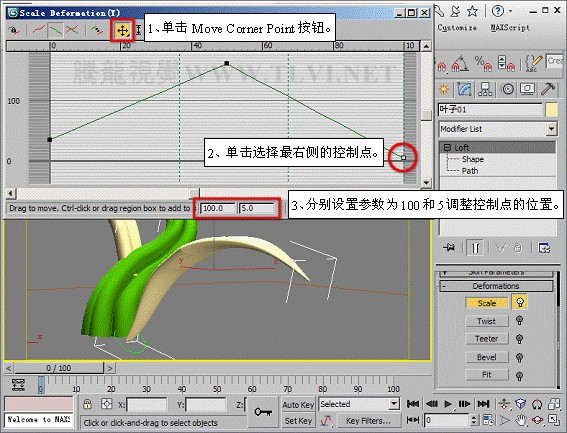Select the Move Control Point tool

(123, 30)
